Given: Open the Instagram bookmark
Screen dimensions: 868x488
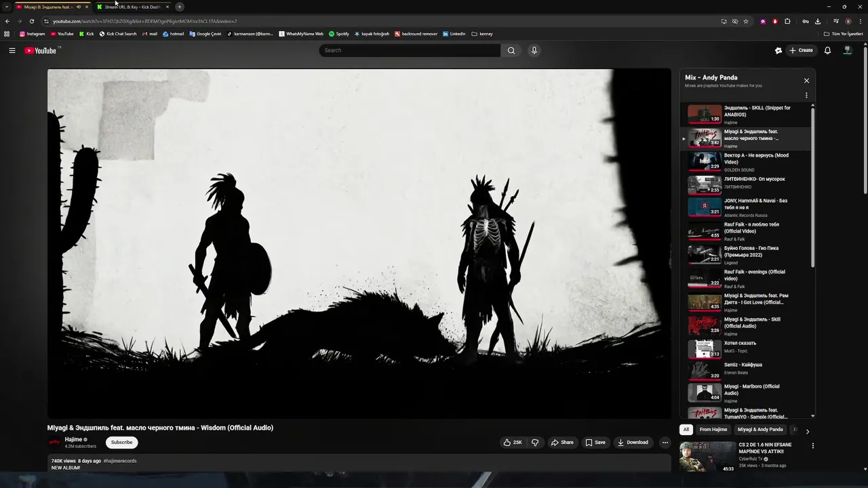Looking at the screenshot, I should [32, 34].
